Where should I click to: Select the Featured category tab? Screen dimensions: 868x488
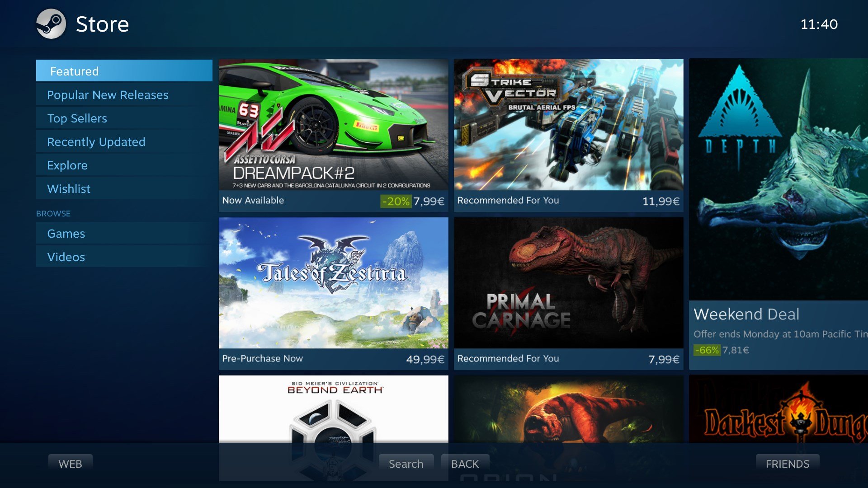click(124, 71)
